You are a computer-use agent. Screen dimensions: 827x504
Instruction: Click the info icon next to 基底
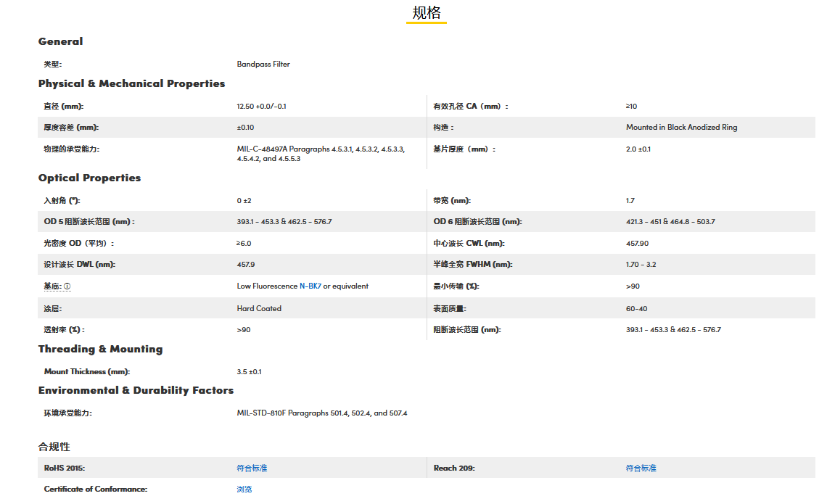click(67, 286)
